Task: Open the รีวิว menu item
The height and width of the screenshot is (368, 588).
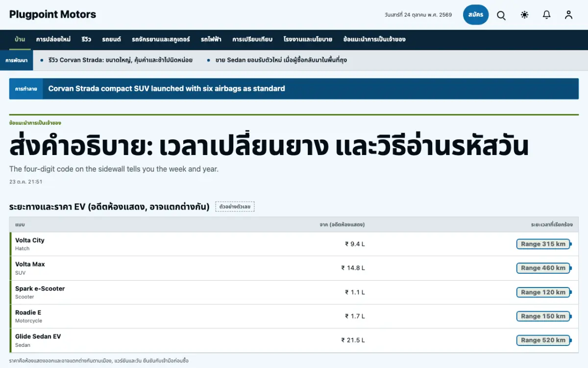Action: pyautogui.click(x=86, y=39)
